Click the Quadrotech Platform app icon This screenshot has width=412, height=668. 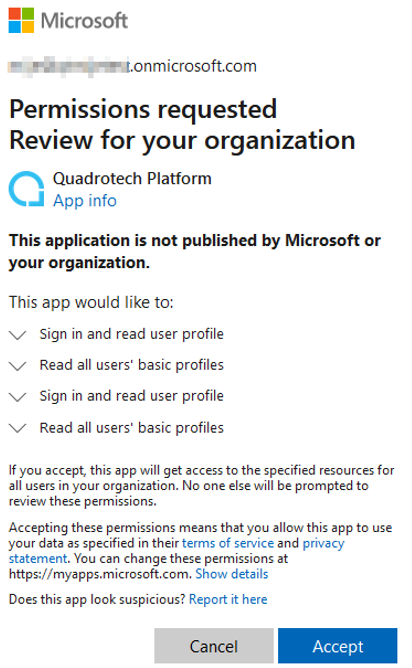click(26, 189)
